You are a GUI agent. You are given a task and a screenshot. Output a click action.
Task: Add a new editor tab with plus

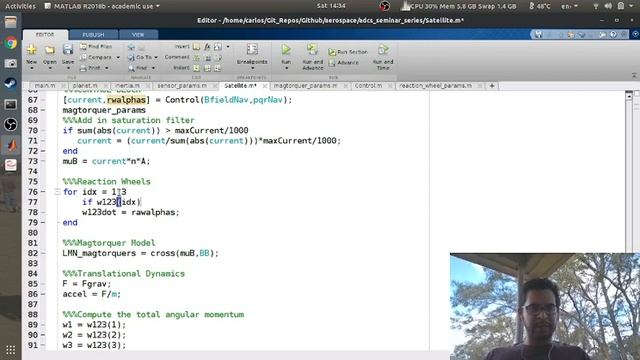492,86
